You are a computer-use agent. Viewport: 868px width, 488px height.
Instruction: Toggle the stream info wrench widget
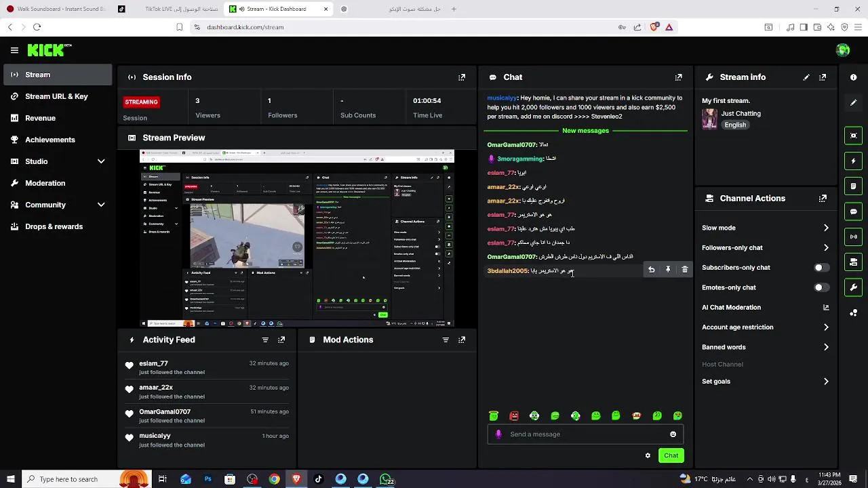pos(854,287)
